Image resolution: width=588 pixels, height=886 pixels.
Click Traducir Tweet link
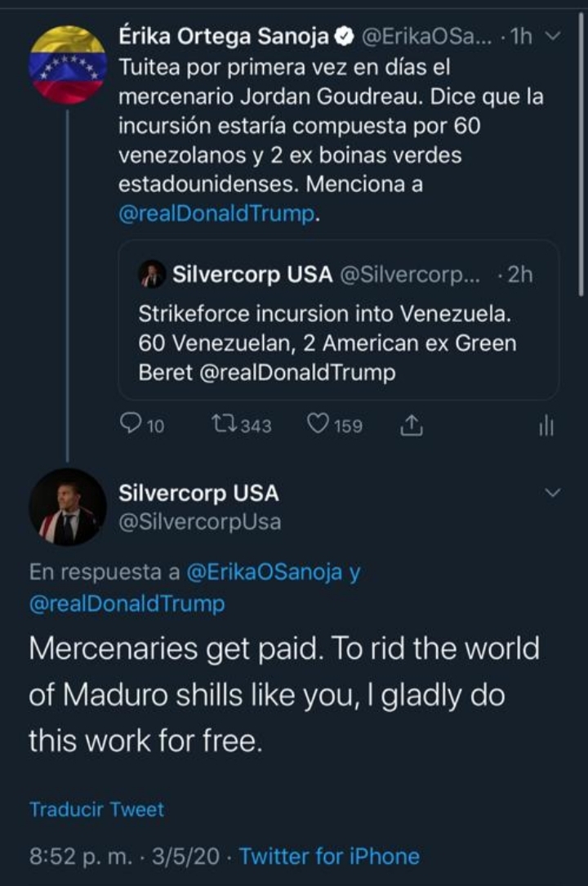click(x=96, y=809)
